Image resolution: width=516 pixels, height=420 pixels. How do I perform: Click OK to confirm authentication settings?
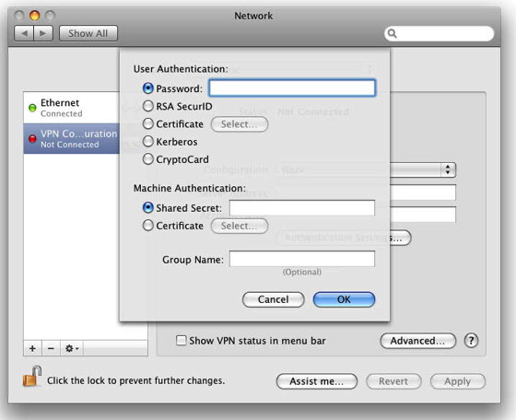pyautogui.click(x=344, y=299)
